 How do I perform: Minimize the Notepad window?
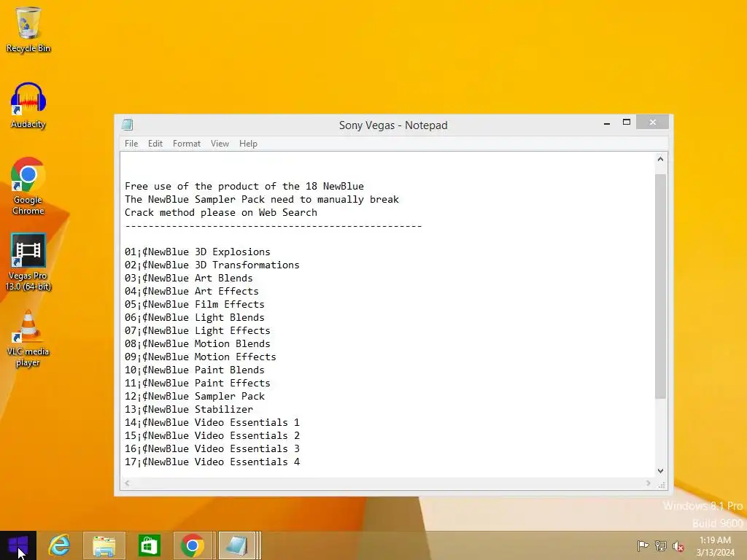(x=607, y=122)
